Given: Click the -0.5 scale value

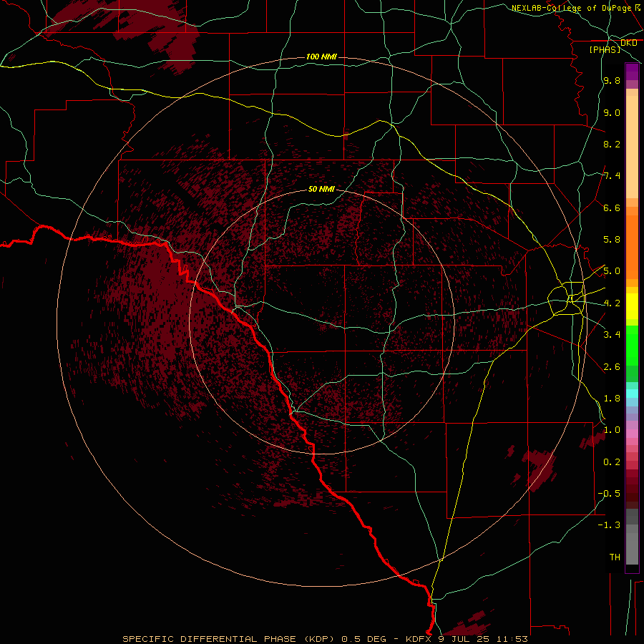Looking at the screenshot, I should tap(609, 494).
